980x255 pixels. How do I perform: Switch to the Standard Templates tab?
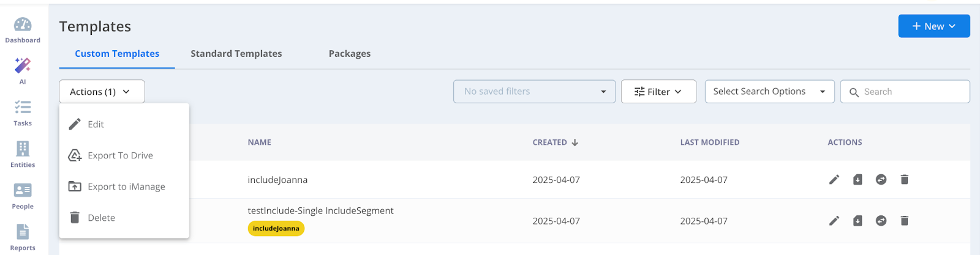[236, 54]
